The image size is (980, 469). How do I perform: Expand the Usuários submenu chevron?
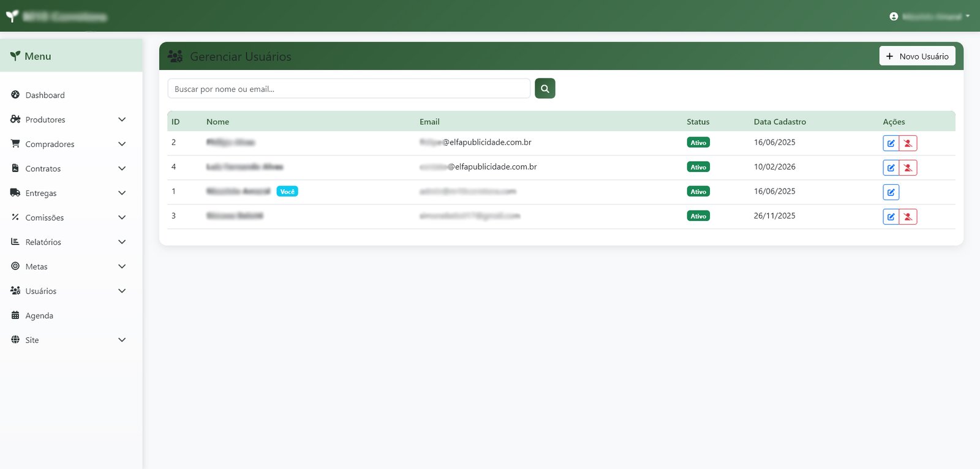(x=122, y=291)
